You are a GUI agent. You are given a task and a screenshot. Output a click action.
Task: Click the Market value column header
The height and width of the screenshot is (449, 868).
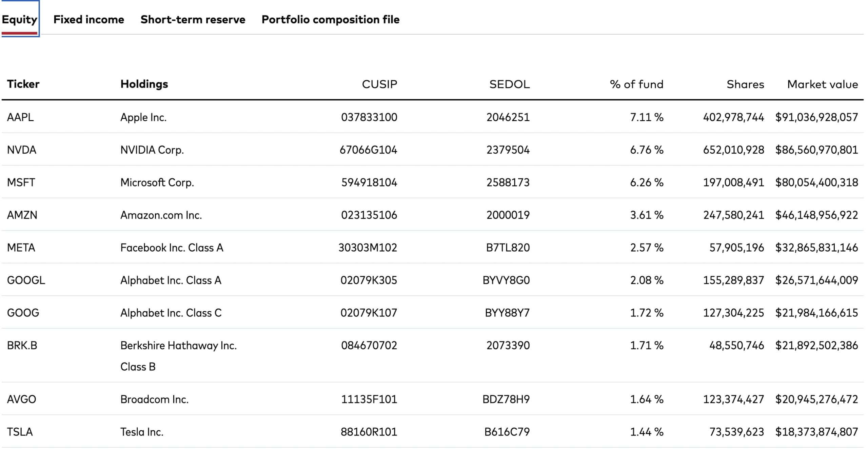pos(822,84)
